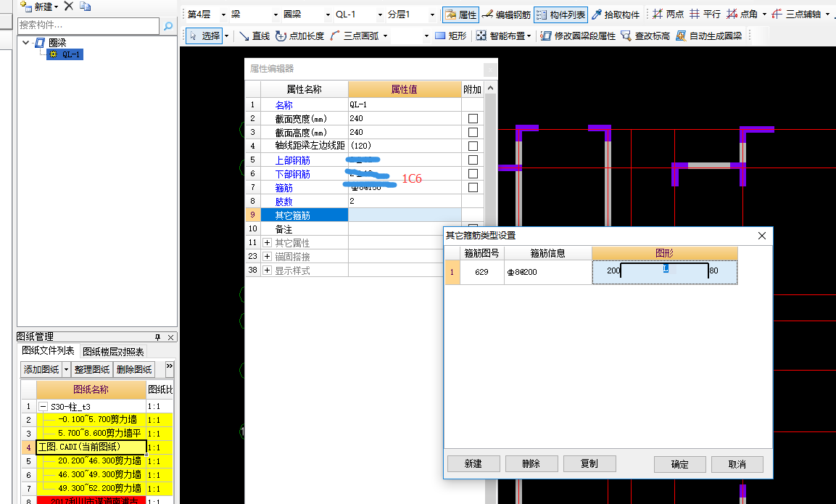Open the 智能布置 smart layout tool
Viewport: 836px width, 504px height.
pyautogui.click(x=503, y=36)
